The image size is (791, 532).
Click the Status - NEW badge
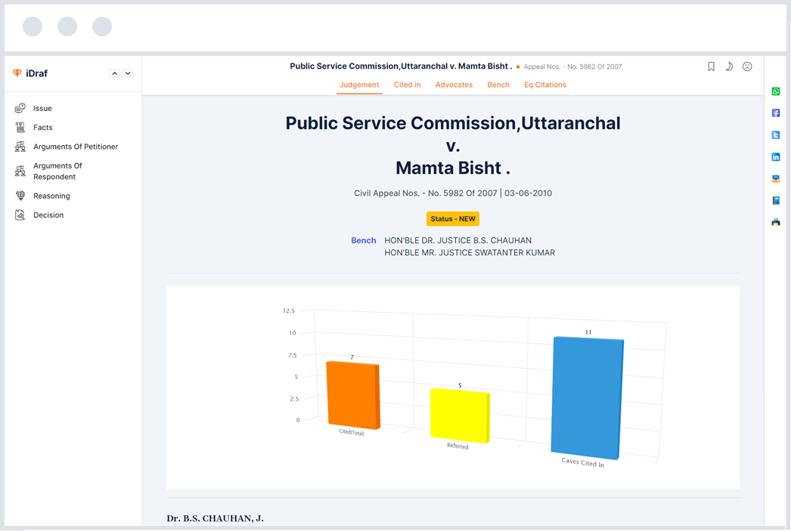pos(452,219)
